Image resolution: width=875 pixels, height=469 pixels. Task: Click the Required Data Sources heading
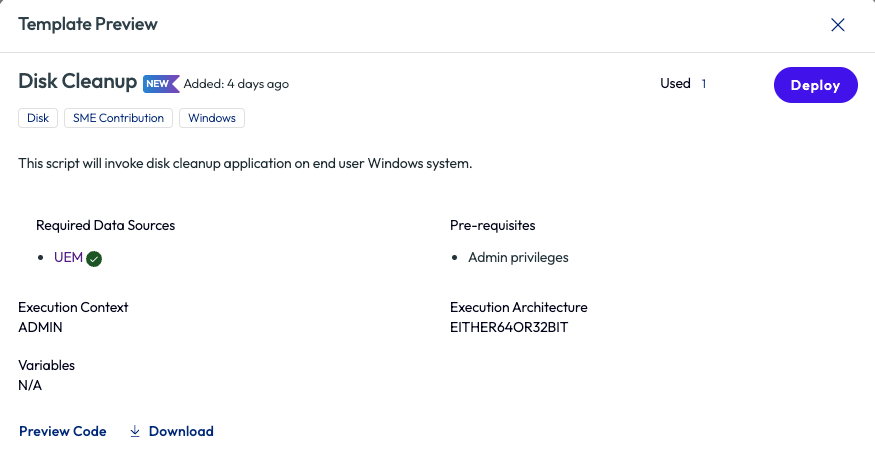tap(105, 225)
